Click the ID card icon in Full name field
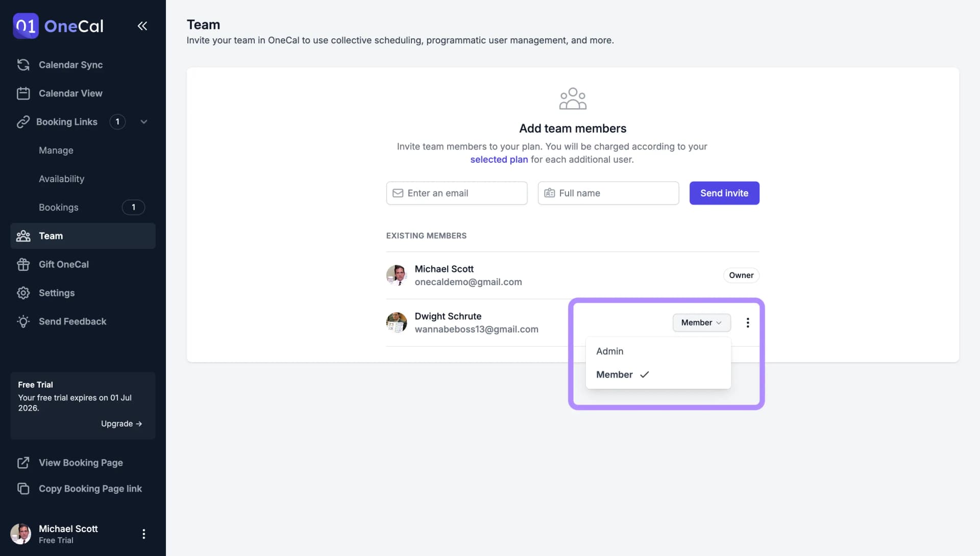Screen dimensions: 980x556 pos(549,193)
